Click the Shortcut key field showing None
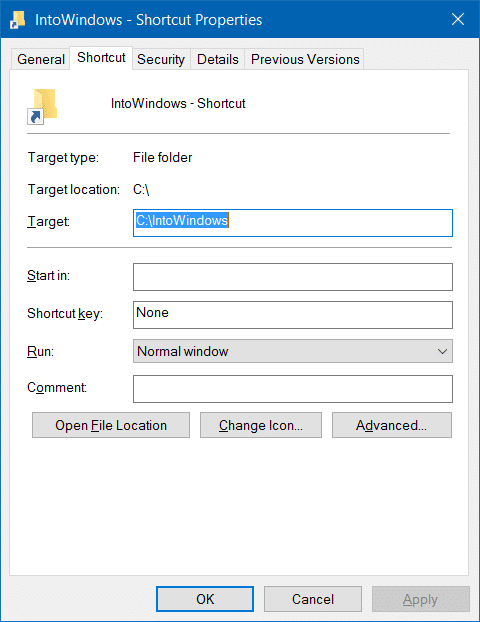 click(x=293, y=315)
